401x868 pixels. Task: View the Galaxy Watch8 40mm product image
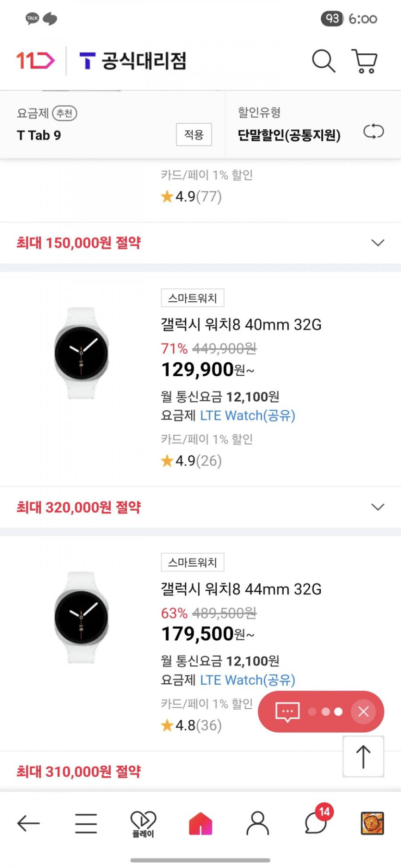point(81,353)
